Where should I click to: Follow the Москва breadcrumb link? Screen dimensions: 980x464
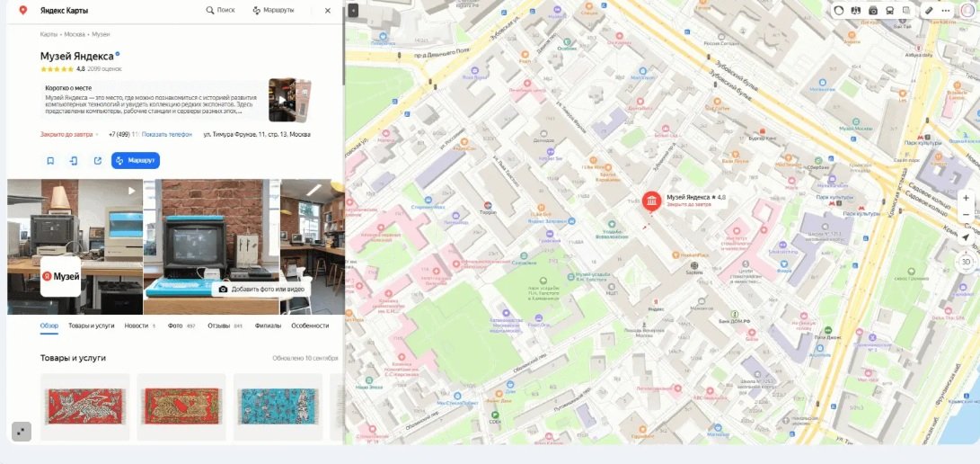point(75,34)
